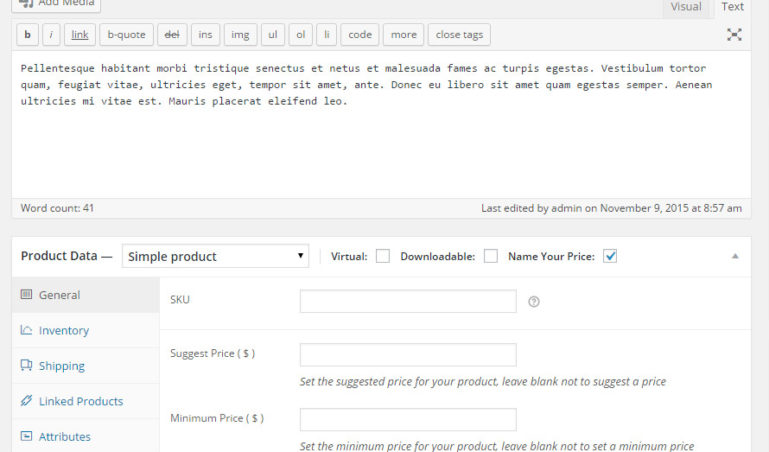Image resolution: width=769 pixels, height=452 pixels.
Task: Uncheck the Name Your Price checkbox
Action: click(610, 256)
